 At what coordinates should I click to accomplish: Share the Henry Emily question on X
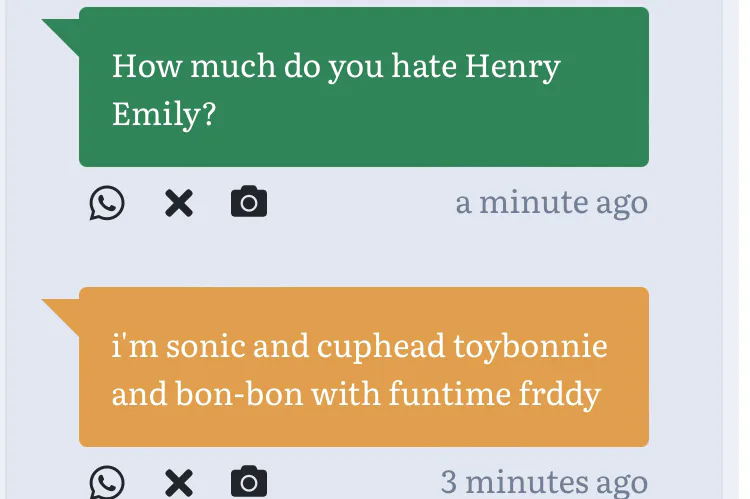pyautogui.click(x=178, y=203)
